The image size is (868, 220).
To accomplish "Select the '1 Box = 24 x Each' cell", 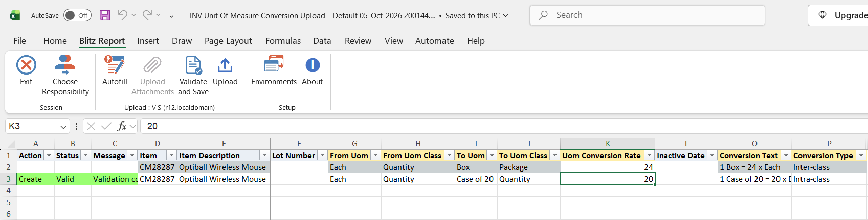I will pos(754,167).
